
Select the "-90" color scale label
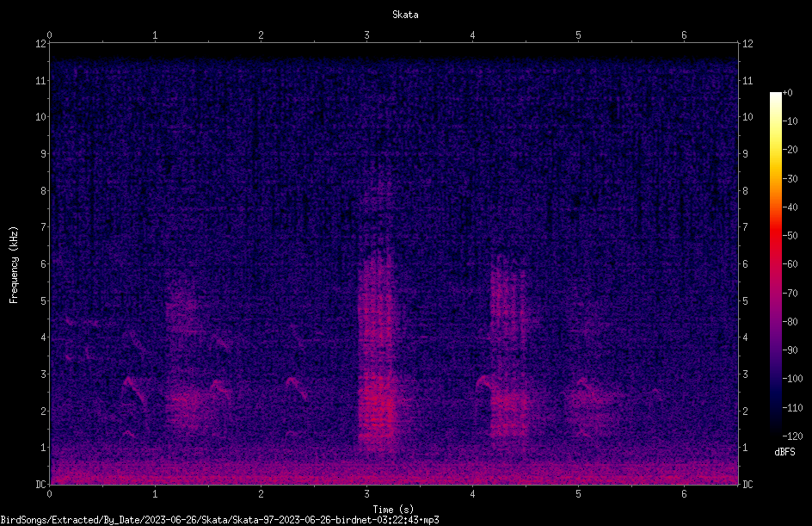tap(790, 350)
